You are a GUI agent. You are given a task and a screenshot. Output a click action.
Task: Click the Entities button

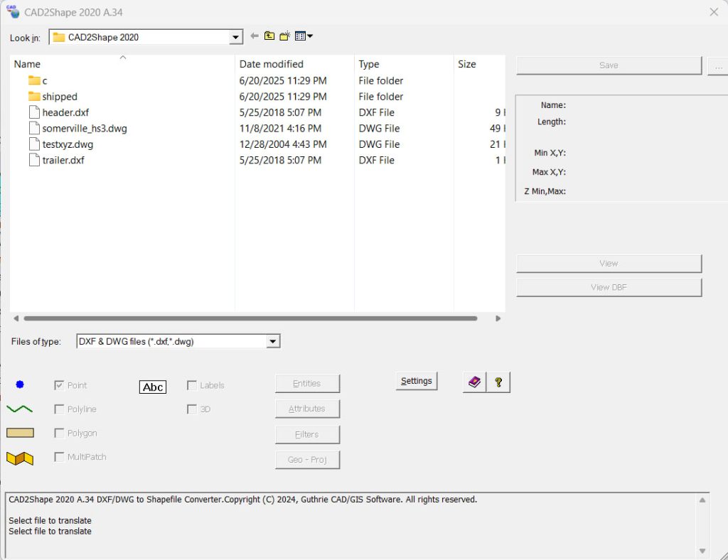[x=307, y=384]
